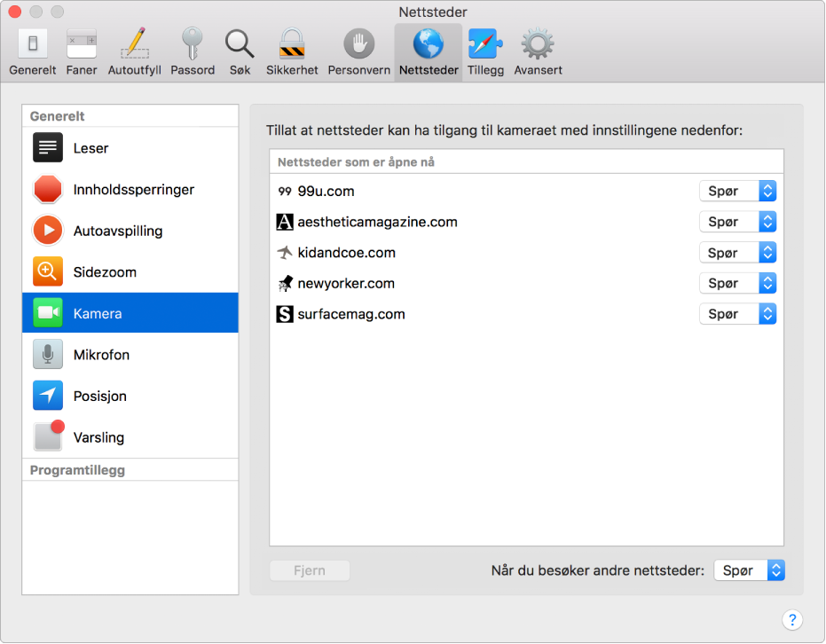
Task: Select the Innholdssperringer sidebar label
Action: (134, 190)
